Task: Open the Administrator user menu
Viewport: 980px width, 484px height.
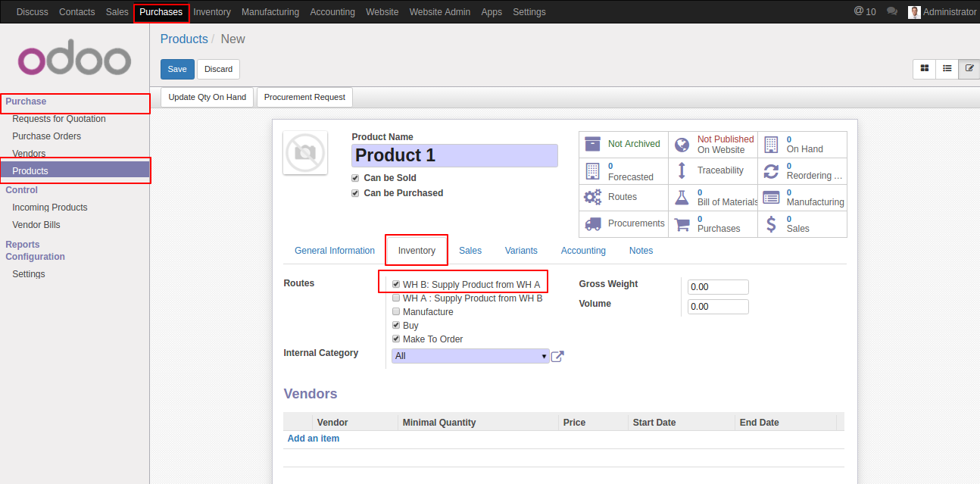Action: pyautogui.click(x=942, y=11)
